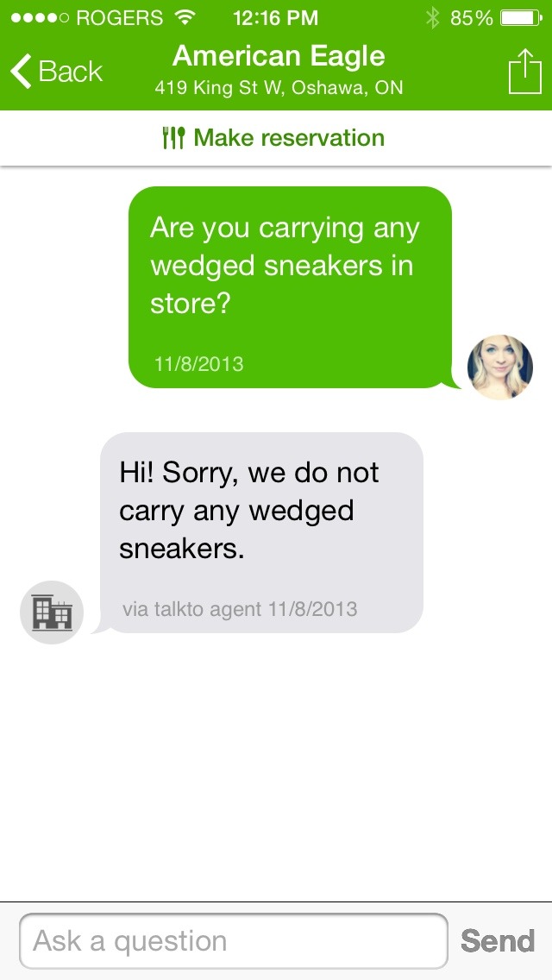
Task: Go Back to previous screen
Action: click(x=56, y=71)
